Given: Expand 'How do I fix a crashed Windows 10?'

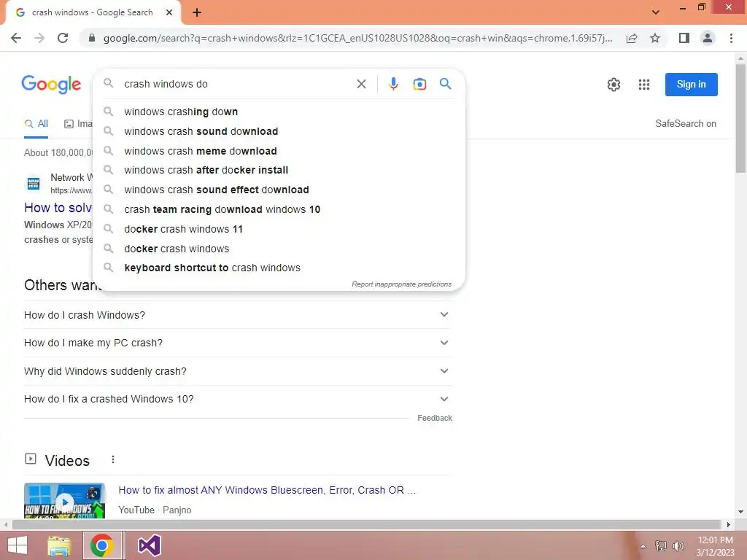Looking at the screenshot, I should click(x=238, y=399).
